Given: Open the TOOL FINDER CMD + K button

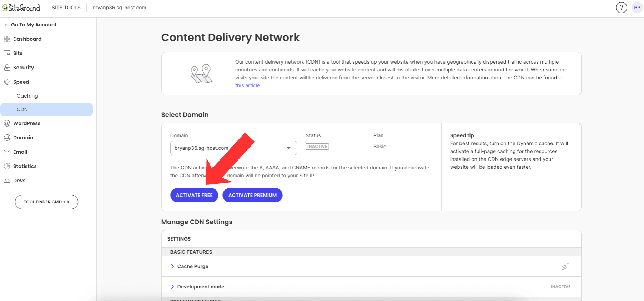Looking at the screenshot, I should (46, 202).
